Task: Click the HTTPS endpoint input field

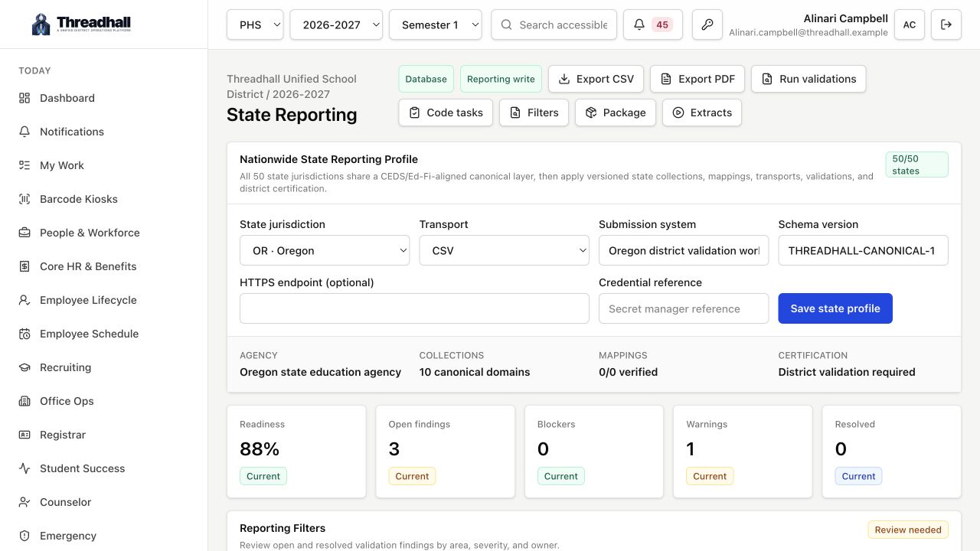Action: pyautogui.click(x=414, y=308)
